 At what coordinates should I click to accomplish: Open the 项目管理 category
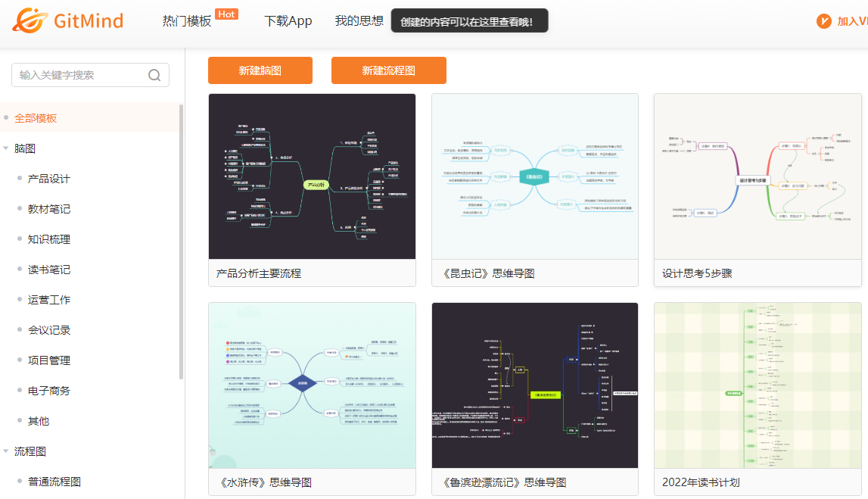pyautogui.click(x=49, y=360)
